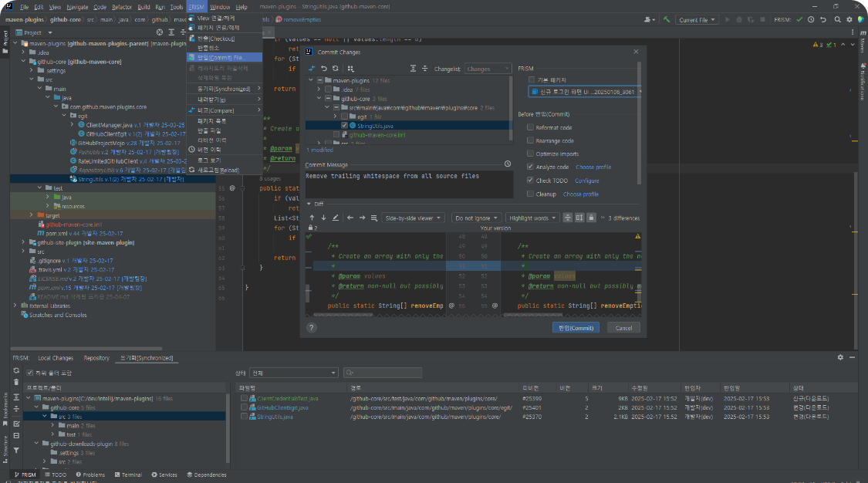Open IDE settings gear in top toolbar
Screen dimensions: 868x483
click(849, 19)
